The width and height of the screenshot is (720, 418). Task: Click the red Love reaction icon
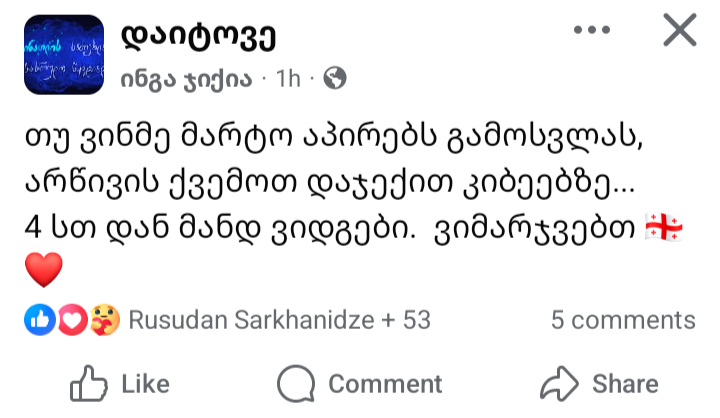click(71, 320)
